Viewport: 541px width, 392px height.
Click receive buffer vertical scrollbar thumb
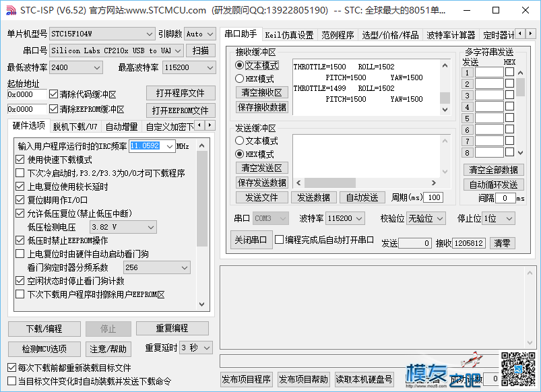pyautogui.click(x=445, y=98)
